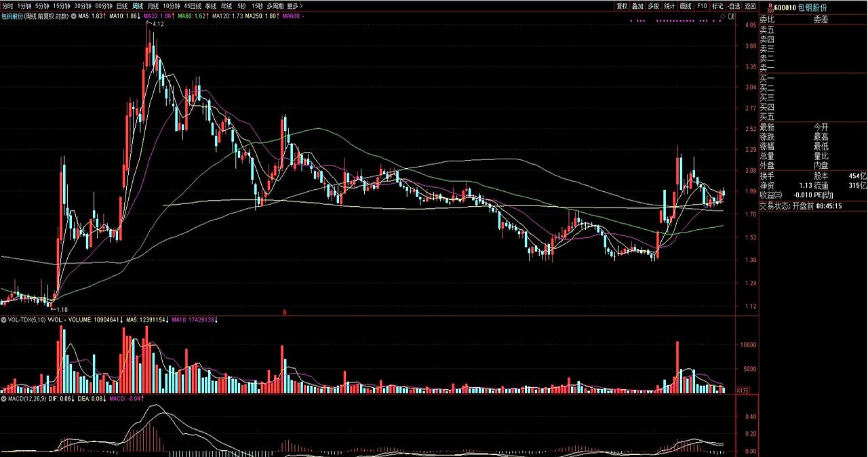Switch to the 季线 quarterly chart
The height and width of the screenshot is (457, 868).
coord(211,5)
